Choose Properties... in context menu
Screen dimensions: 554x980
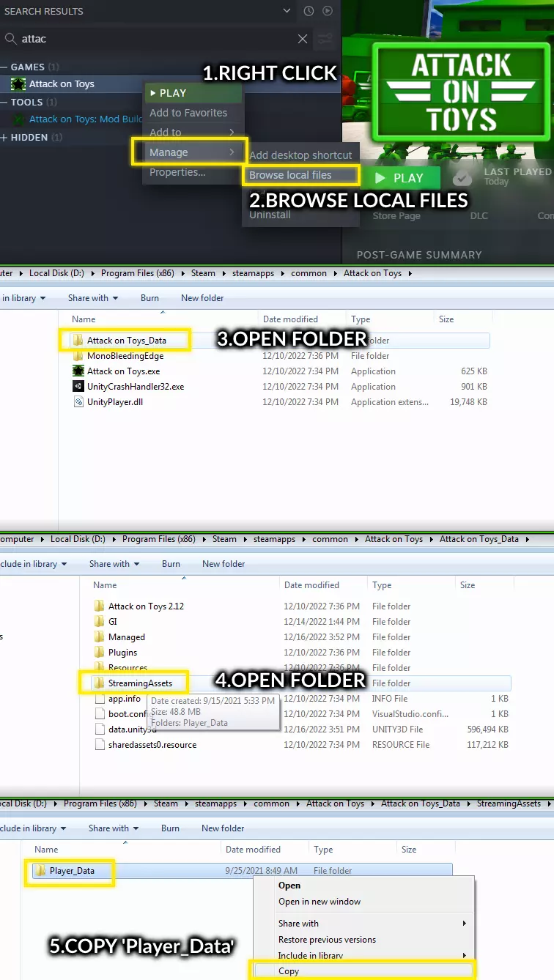[x=177, y=172]
